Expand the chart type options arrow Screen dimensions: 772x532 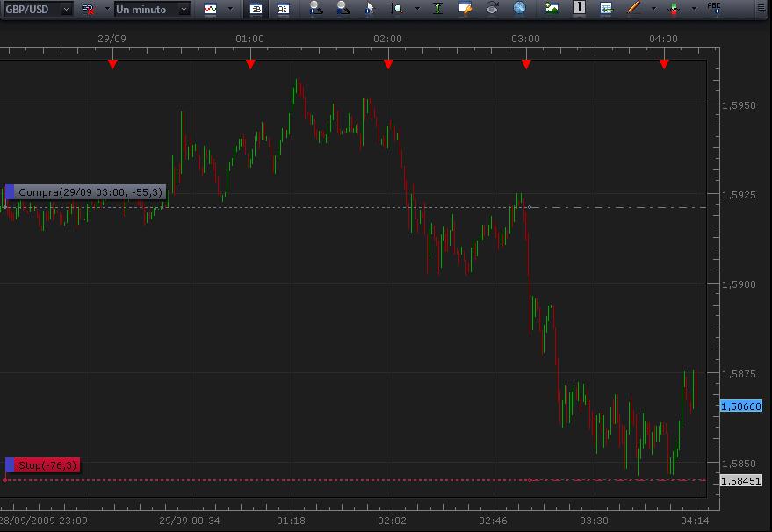(230, 9)
